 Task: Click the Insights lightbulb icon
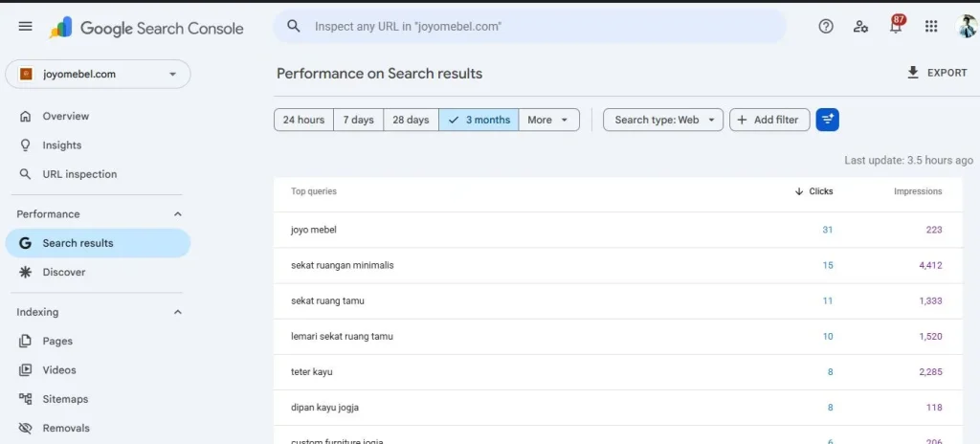coord(25,145)
